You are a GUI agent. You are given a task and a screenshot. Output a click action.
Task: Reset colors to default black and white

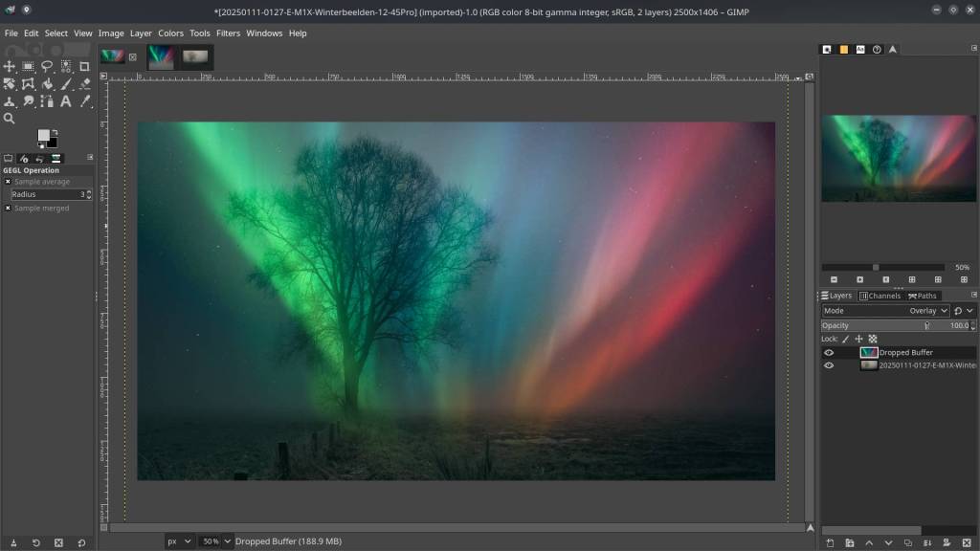[x=41, y=146]
